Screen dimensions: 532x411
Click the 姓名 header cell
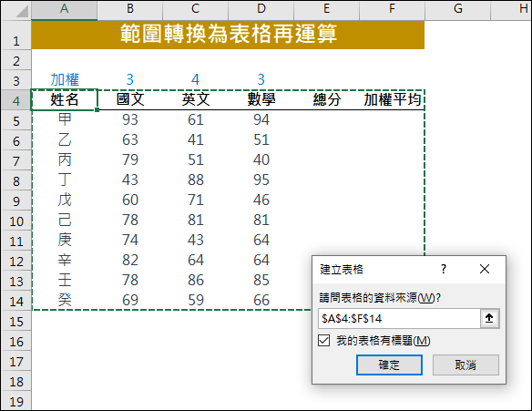[x=65, y=99]
